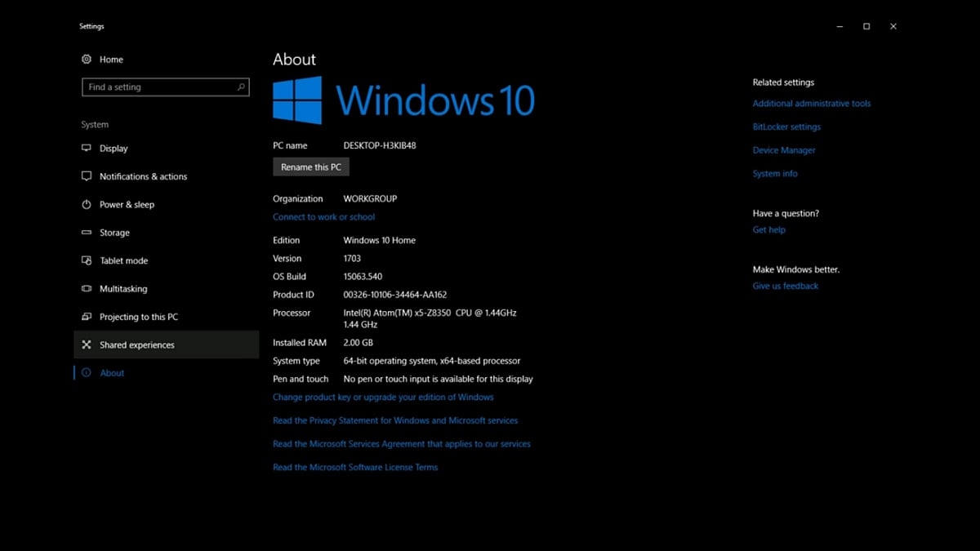Open Display settings page
The width and height of the screenshot is (980, 551).
coord(114,149)
